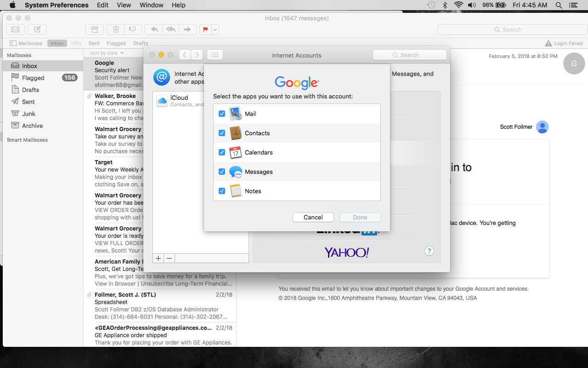Open Time Machine menu bar icon
The width and height of the screenshot is (588, 368).
coord(431,5)
